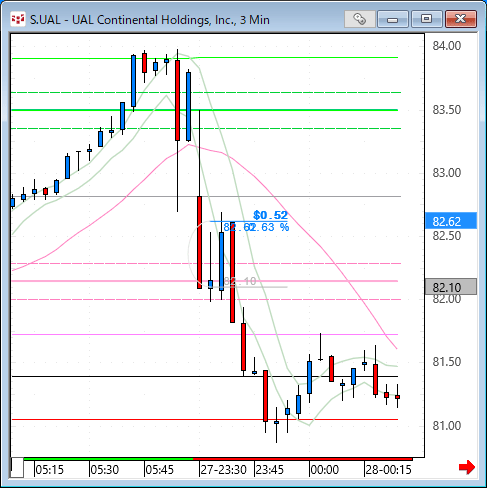487x488 pixels.
Task: Select the red horizontal support line
Action: coord(205,419)
